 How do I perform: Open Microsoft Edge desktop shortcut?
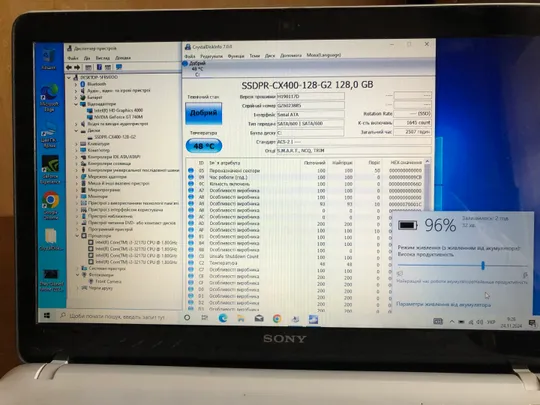click(50, 98)
